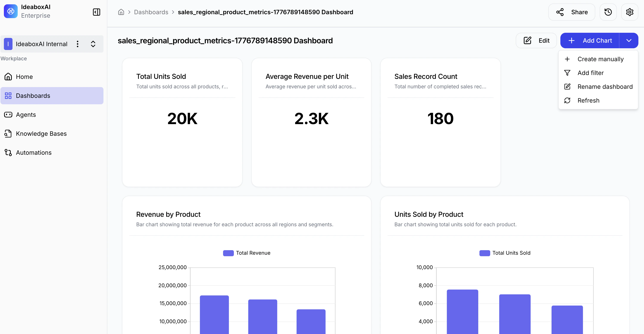Toggle Total Units Sold legend swatch
The height and width of the screenshot is (334, 644).
485,253
